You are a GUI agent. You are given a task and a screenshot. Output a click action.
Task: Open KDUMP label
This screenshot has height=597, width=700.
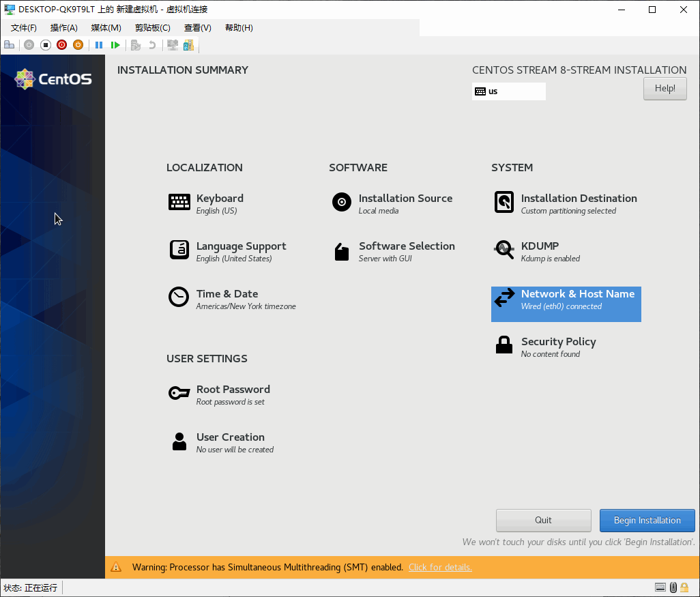(x=540, y=246)
